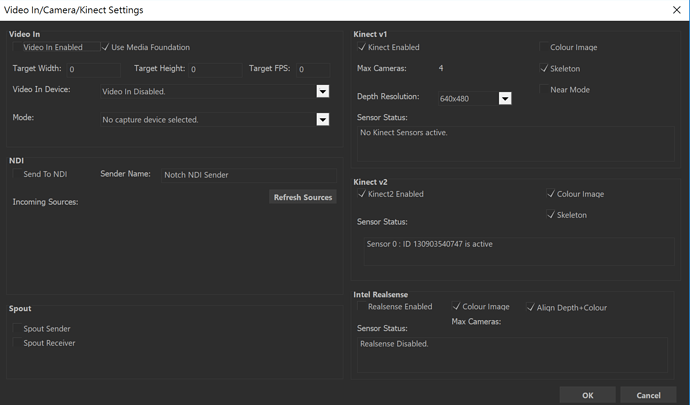This screenshot has width=690, height=405.
Task: Toggle Use Media Foundation checkbox
Action: click(x=105, y=47)
